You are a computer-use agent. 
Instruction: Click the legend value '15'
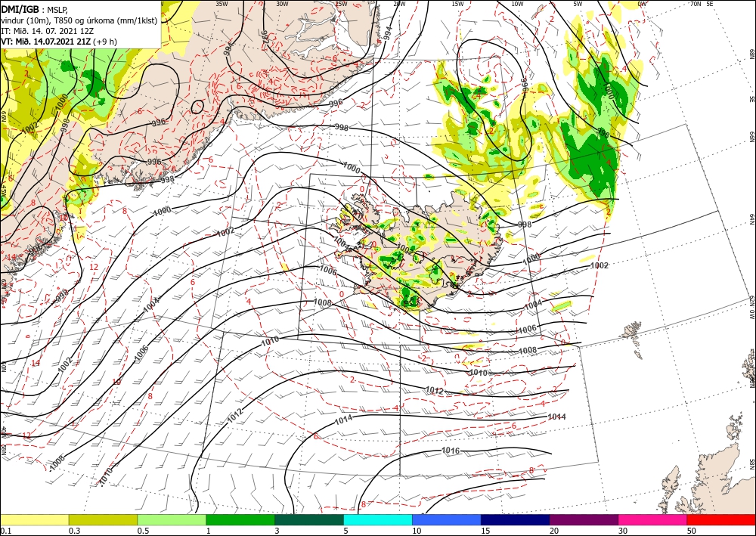coord(485,531)
